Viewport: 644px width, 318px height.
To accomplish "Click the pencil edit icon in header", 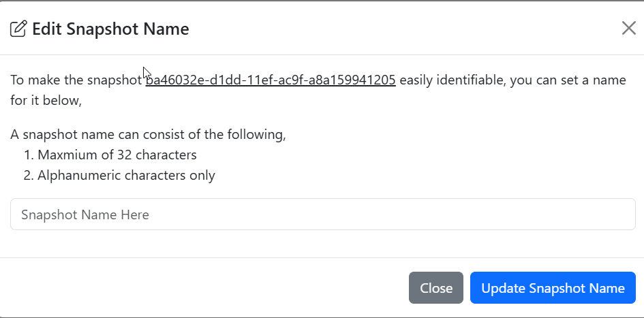I will coord(18,29).
